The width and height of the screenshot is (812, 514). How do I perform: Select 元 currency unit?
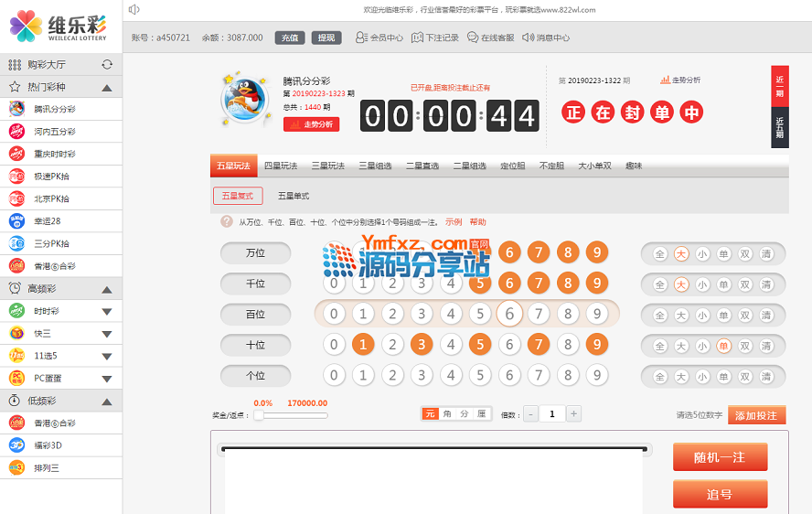pyautogui.click(x=431, y=413)
